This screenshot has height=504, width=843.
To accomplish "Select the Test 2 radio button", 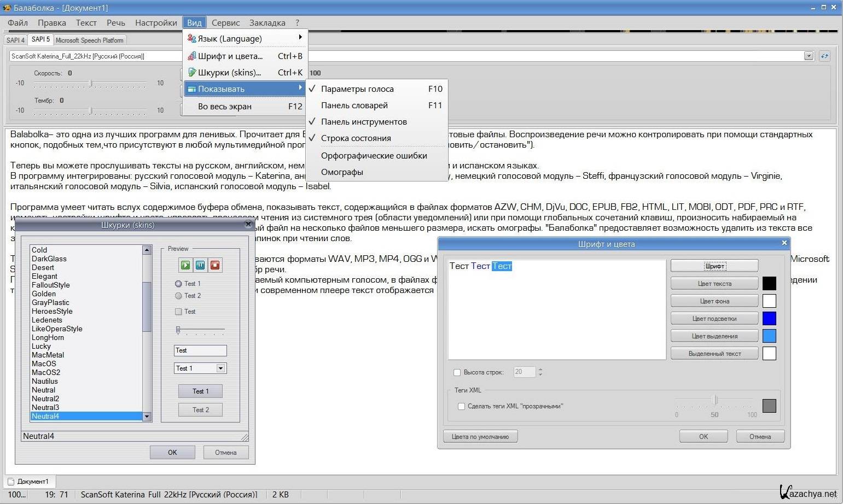I will (178, 296).
